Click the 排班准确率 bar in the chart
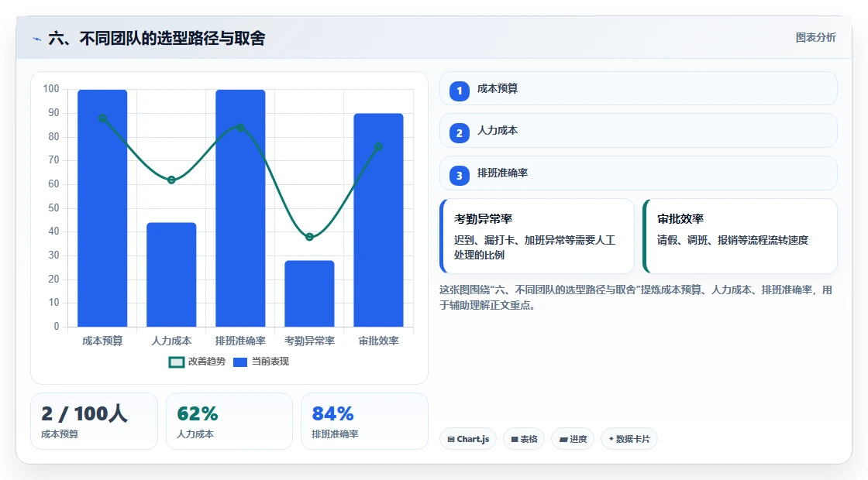The image size is (868, 480). [x=240, y=208]
